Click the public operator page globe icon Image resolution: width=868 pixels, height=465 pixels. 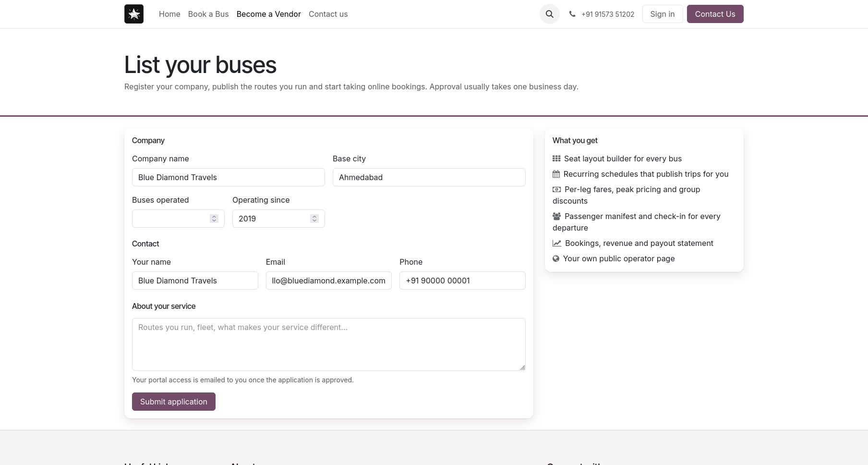[556, 258]
